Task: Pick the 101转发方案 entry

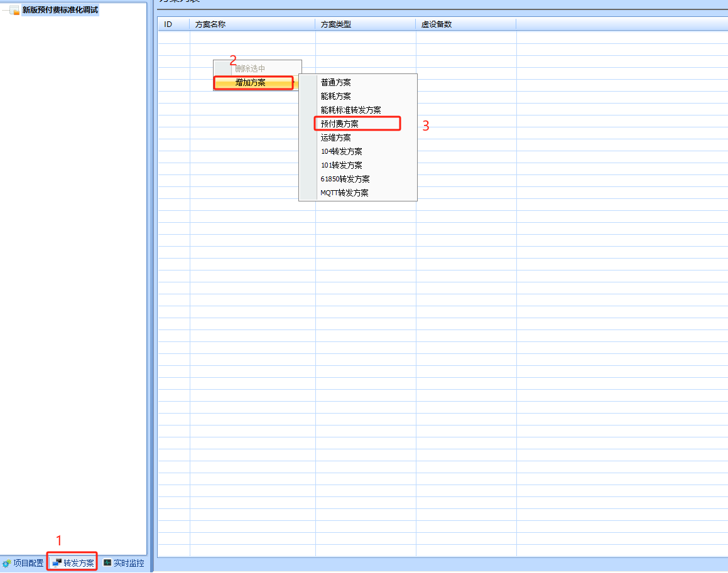Action: (x=341, y=165)
